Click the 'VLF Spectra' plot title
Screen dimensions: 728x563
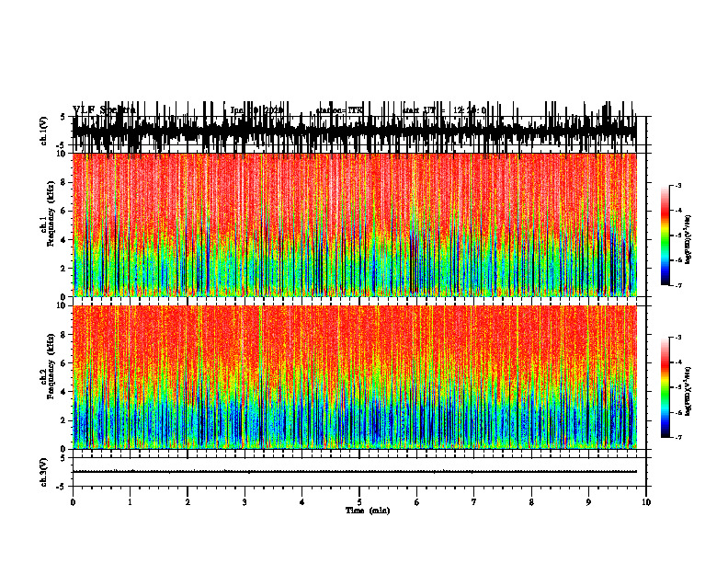[x=104, y=110]
